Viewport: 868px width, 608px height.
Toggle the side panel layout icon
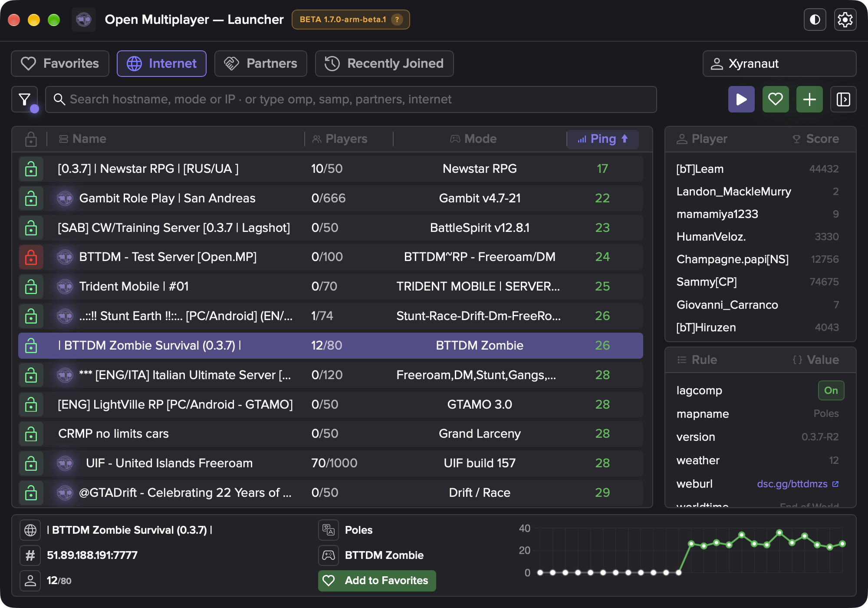pyautogui.click(x=843, y=99)
